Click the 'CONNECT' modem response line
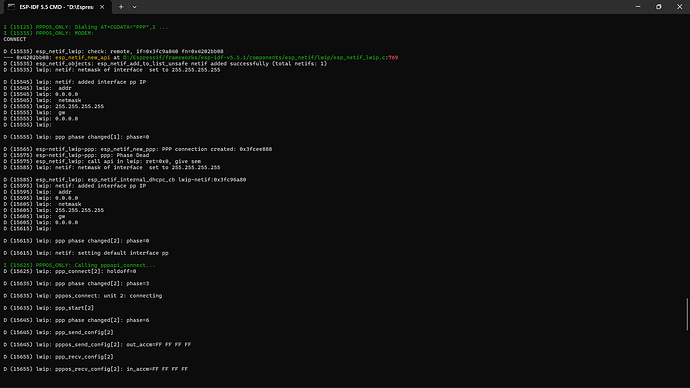 coord(15,39)
